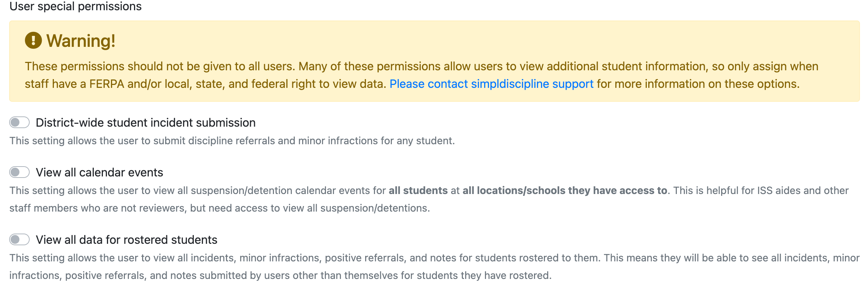This screenshot has height=287, width=868.
Task: Open the Please contact simpldiscipline support link
Action: [x=491, y=84]
